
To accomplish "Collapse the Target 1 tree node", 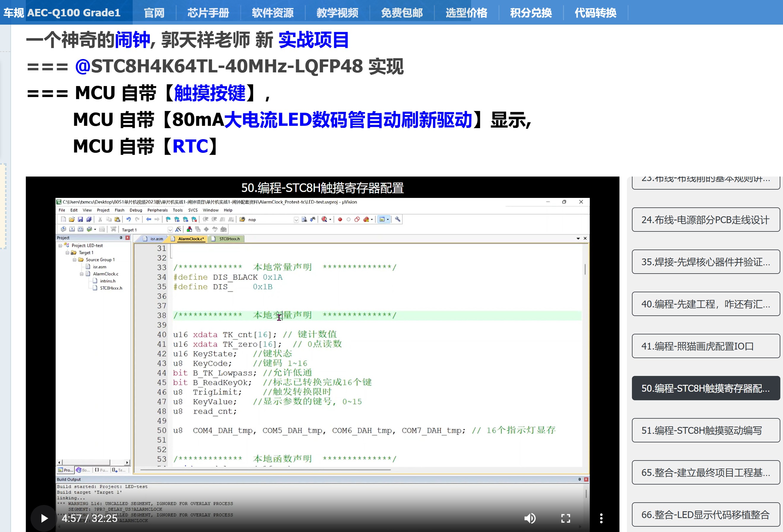I will pos(67,253).
